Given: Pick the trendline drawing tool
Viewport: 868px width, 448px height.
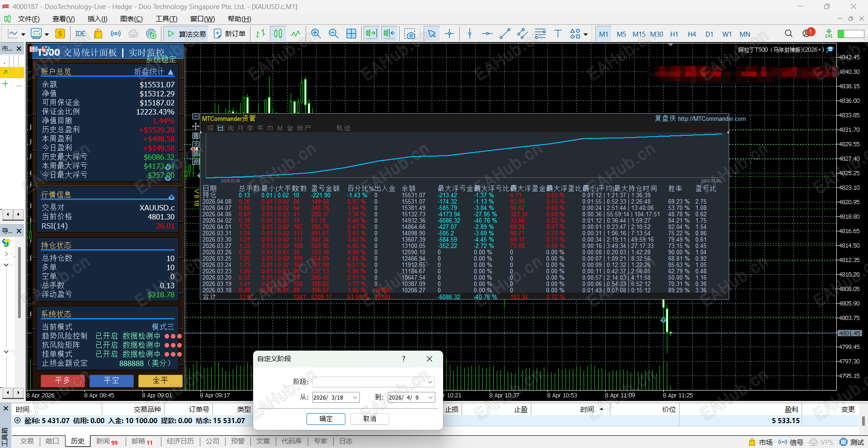Looking at the screenshot, I should pos(505,34).
